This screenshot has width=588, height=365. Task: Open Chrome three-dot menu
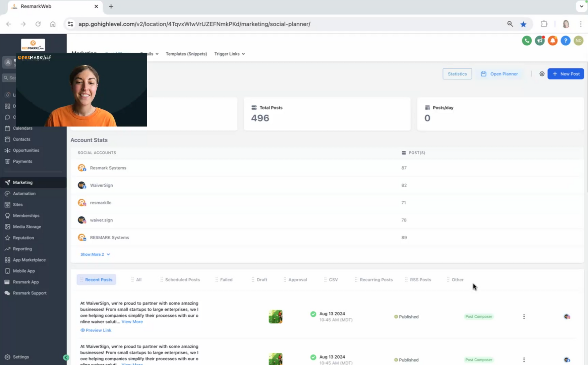581,24
